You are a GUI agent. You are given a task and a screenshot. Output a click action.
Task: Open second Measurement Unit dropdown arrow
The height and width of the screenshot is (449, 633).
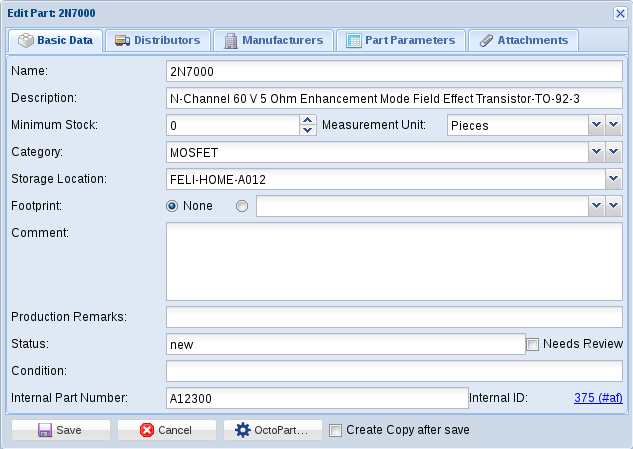(614, 125)
